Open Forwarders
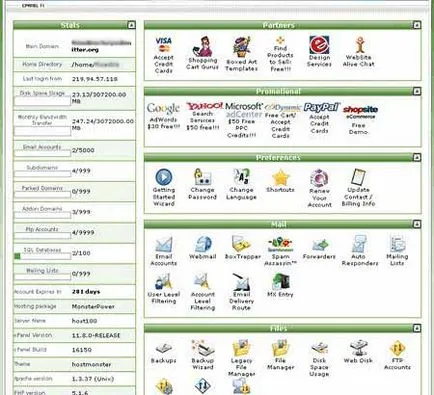 319,245
